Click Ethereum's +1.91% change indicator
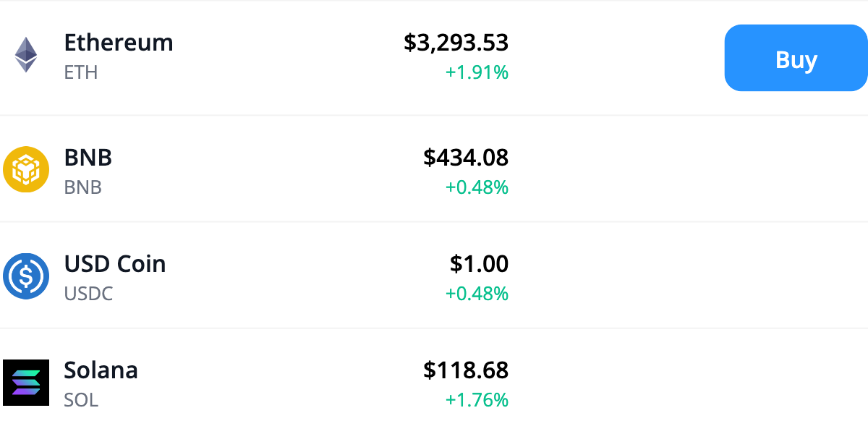Image resolution: width=868 pixels, height=434 pixels. pos(477,72)
